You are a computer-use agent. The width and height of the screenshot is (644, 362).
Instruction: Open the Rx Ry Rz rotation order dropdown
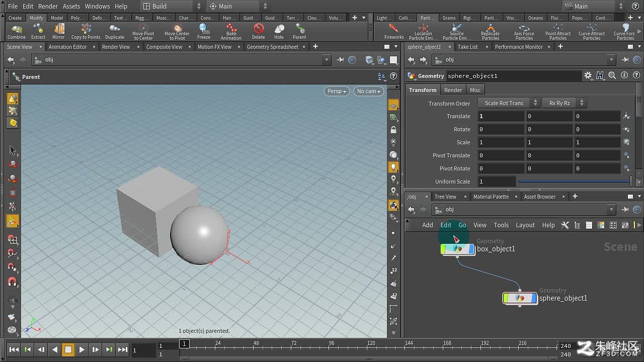pyautogui.click(x=564, y=103)
